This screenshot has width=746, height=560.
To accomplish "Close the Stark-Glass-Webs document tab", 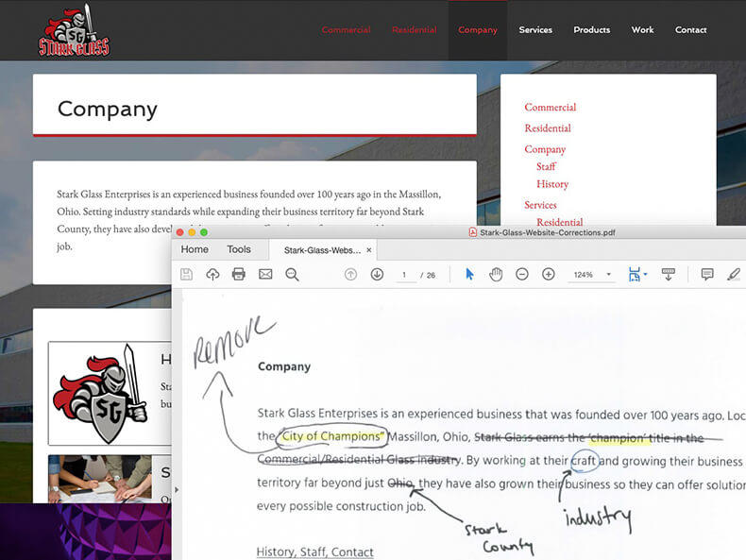I will [x=369, y=250].
